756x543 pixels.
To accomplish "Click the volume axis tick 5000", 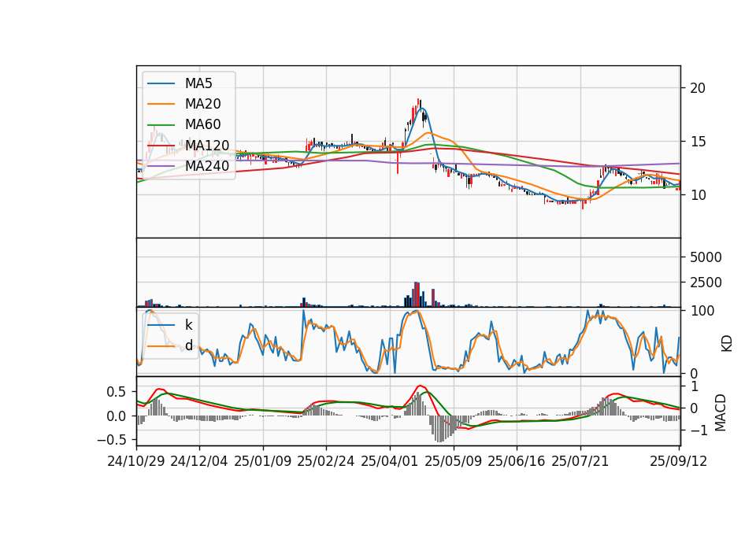I will tap(706, 257).
